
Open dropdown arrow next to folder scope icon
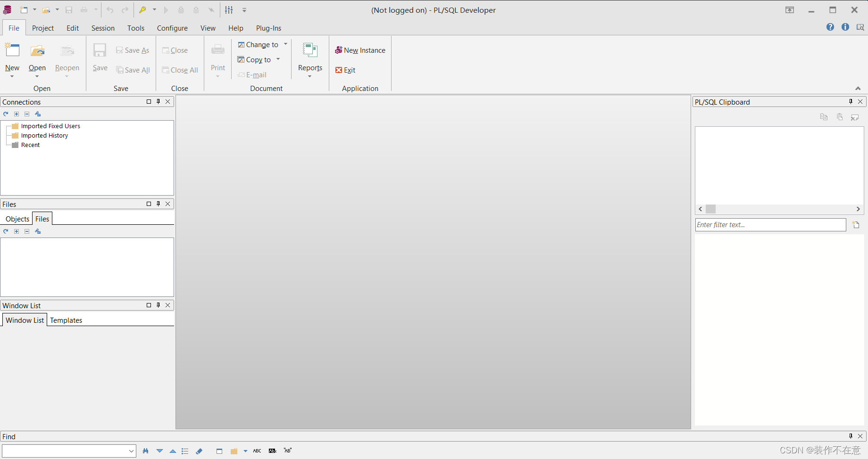pos(245,451)
